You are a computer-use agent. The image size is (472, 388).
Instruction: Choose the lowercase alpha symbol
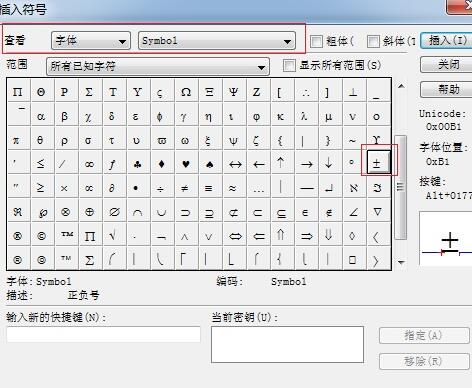pyautogui.click(x=41, y=116)
